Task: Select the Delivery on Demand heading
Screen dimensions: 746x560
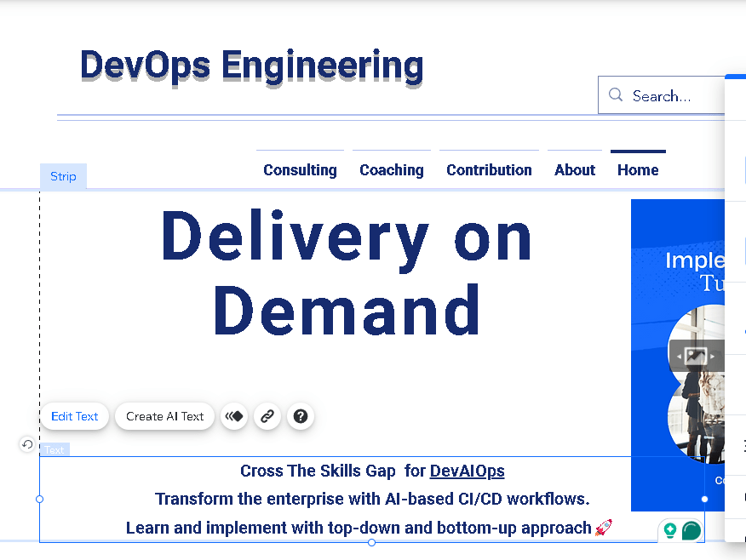Action: pyautogui.click(x=347, y=273)
